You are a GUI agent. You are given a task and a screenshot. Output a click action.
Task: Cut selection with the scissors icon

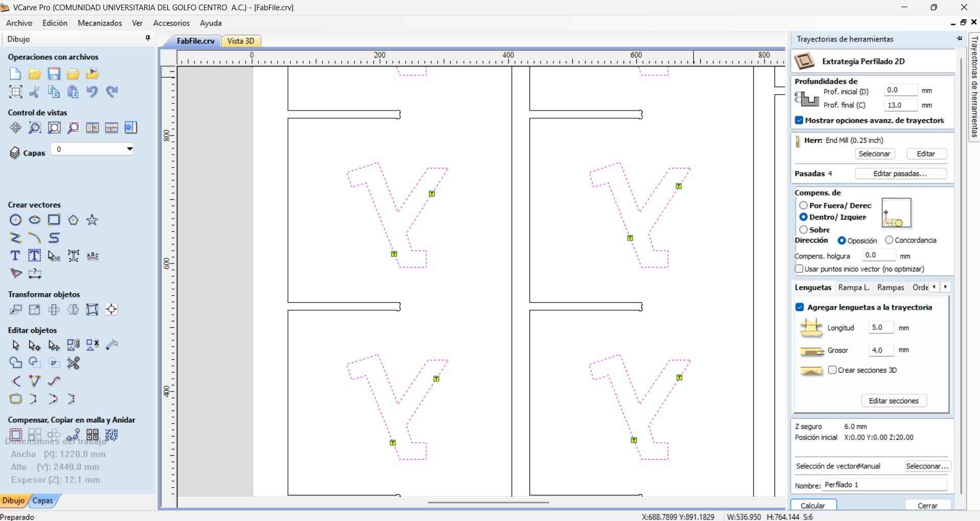tap(34, 92)
